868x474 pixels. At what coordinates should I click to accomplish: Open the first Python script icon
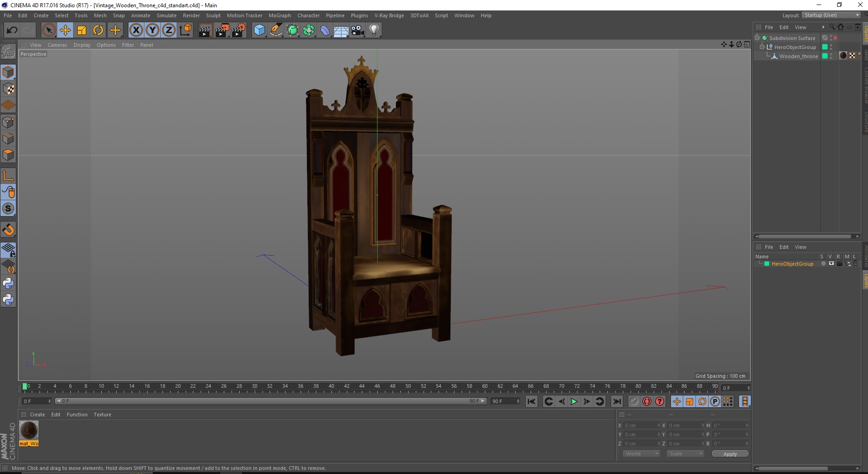point(8,283)
